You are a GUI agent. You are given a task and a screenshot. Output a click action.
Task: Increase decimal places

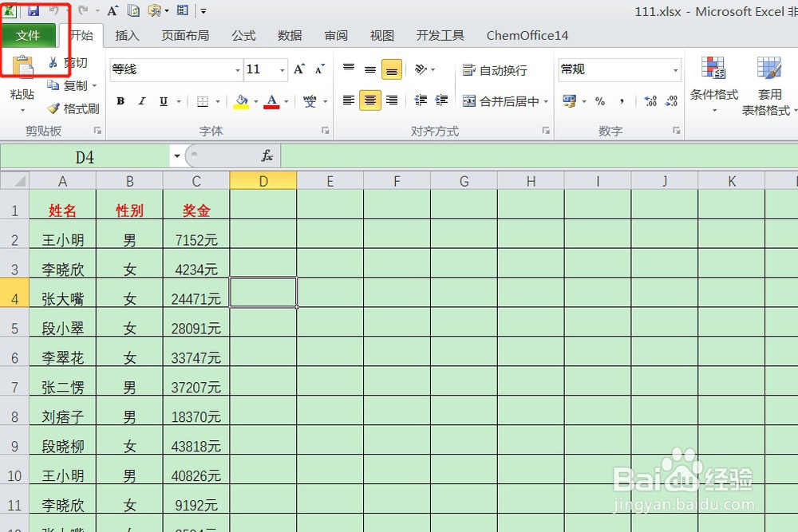(x=650, y=101)
